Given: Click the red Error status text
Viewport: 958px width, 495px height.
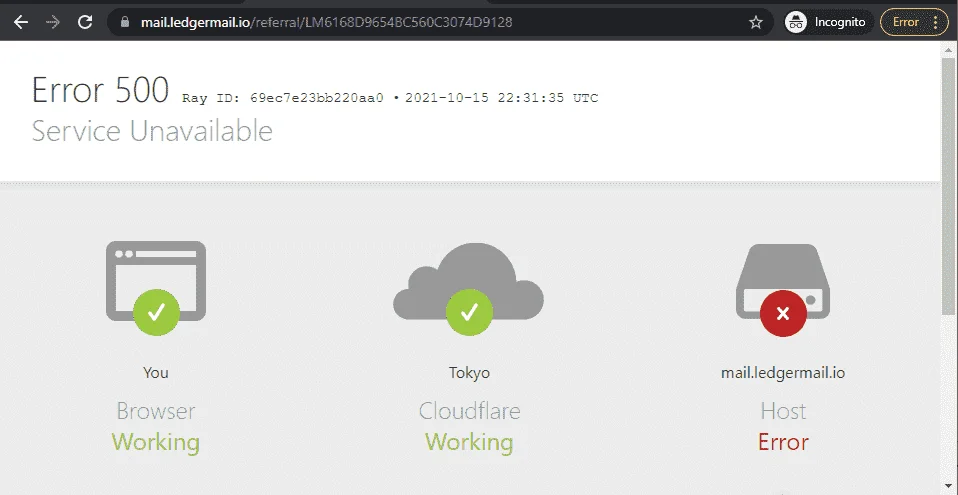Looking at the screenshot, I should (783, 442).
